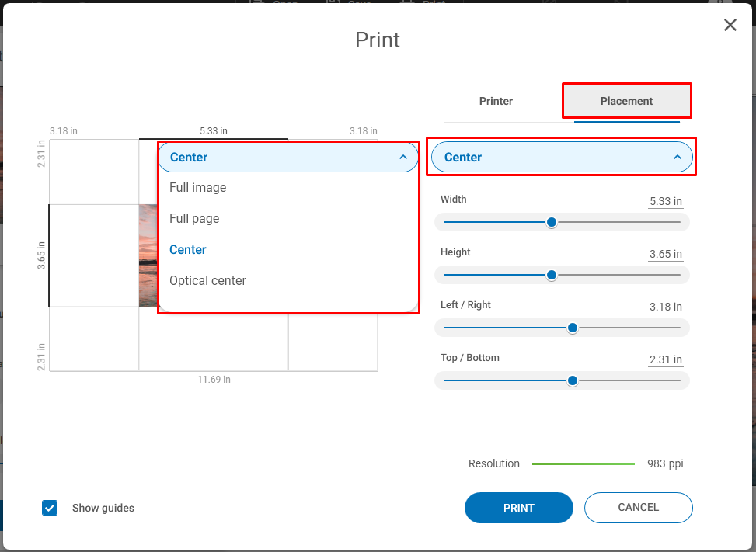
Task: Select Full page placement option
Action: tap(193, 218)
